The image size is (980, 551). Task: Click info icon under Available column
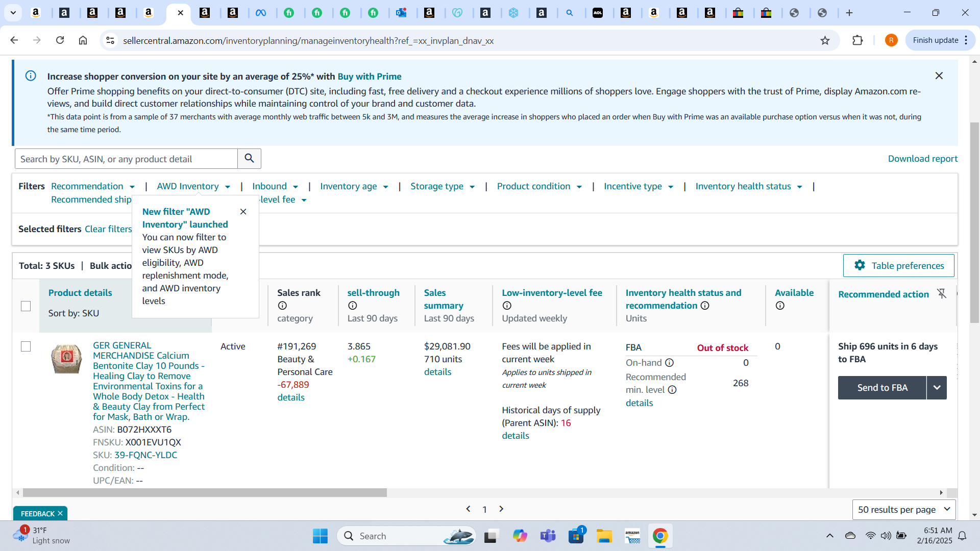[780, 306]
